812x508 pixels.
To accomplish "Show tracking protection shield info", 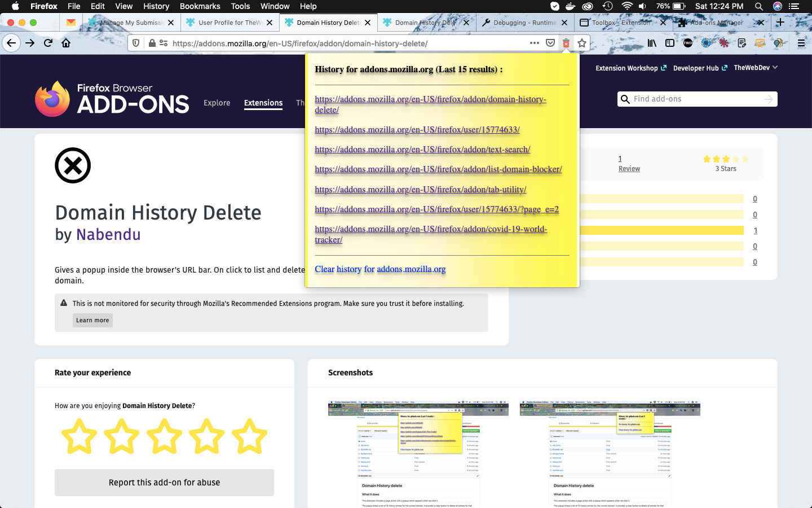I will click(136, 43).
